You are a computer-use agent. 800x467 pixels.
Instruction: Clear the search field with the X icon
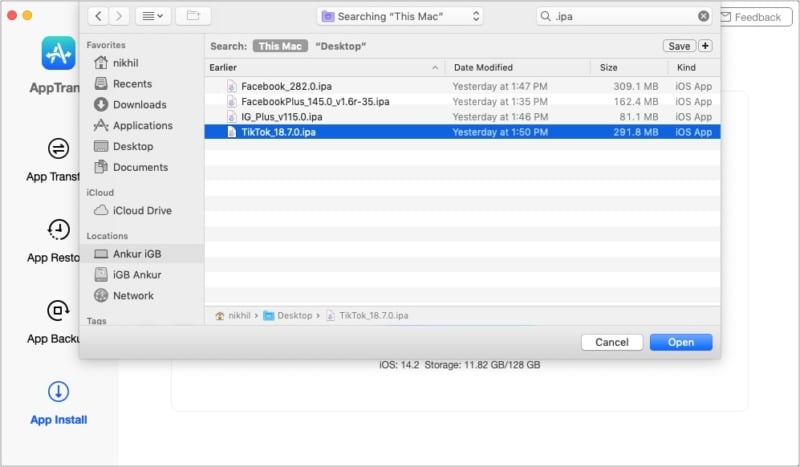point(703,16)
